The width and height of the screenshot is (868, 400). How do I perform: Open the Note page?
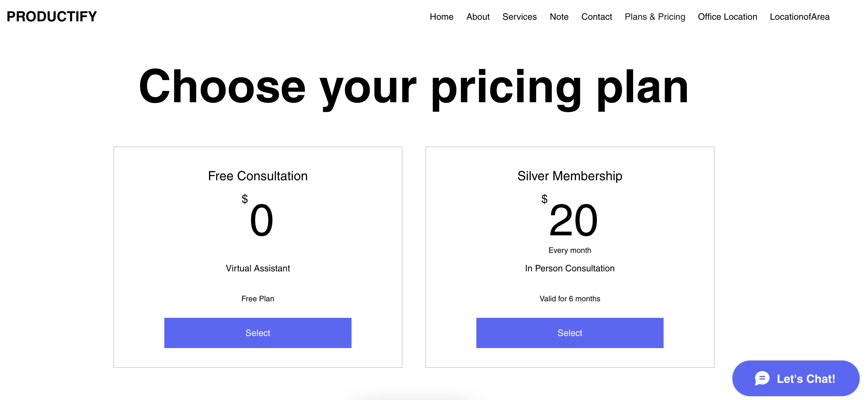(559, 17)
